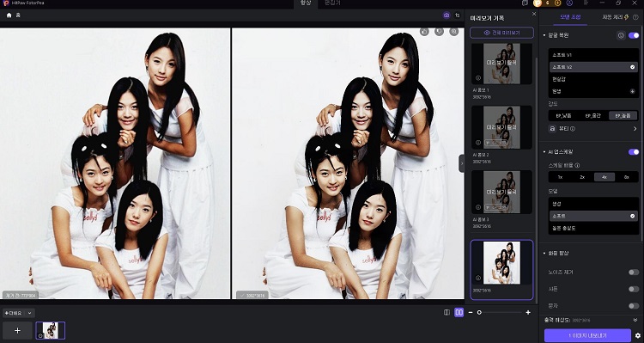Toggle the AI upscale switch
This screenshot has width=644, height=343.
click(x=634, y=152)
